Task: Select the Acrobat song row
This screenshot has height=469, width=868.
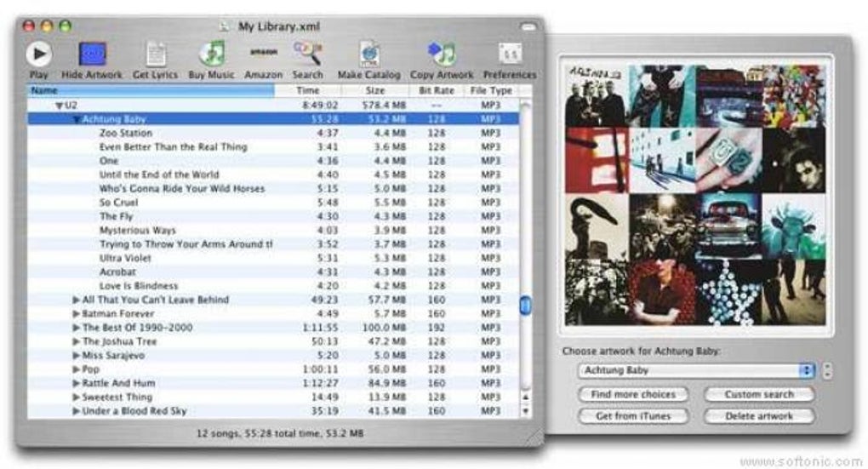Action: pyautogui.click(x=273, y=272)
